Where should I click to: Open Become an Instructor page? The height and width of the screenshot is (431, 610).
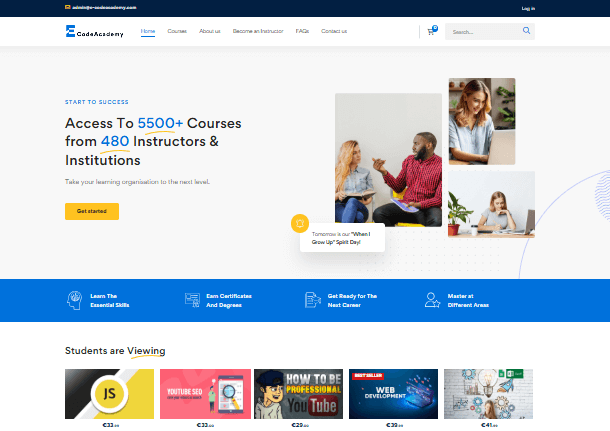coord(257,31)
